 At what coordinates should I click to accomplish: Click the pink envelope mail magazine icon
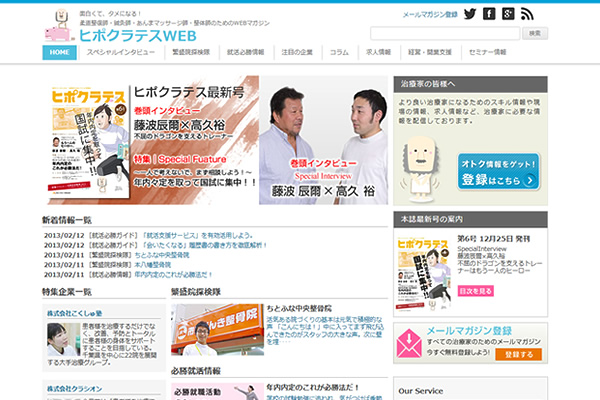click(x=412, y=345)
